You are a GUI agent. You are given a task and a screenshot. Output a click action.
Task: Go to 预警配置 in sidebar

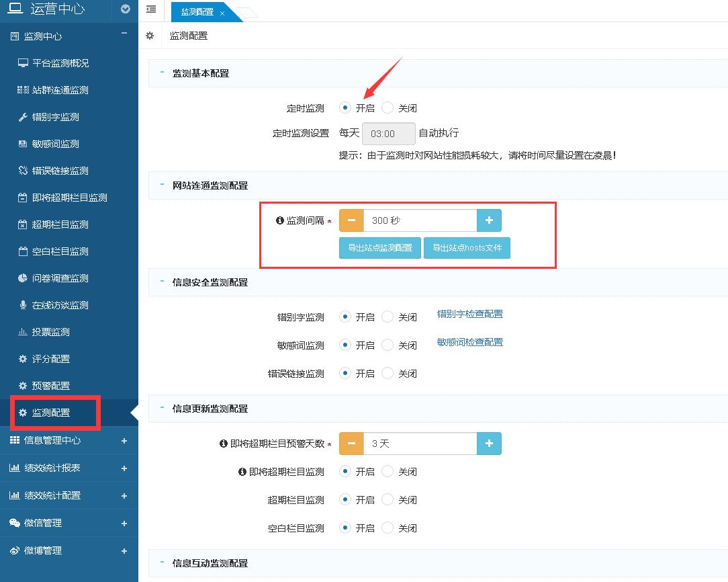50,386
